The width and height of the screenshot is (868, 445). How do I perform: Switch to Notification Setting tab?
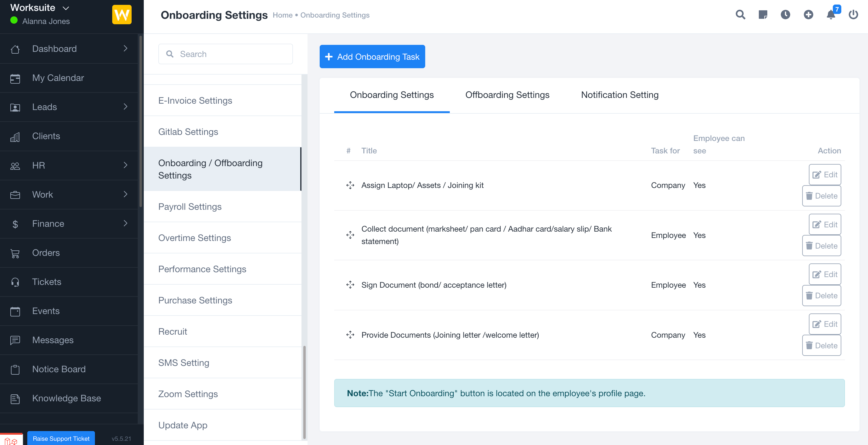click(x=619, y=95)
